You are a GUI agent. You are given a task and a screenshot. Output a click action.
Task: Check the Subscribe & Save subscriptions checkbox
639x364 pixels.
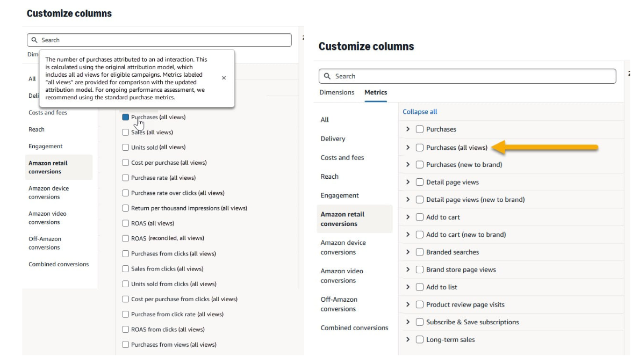click(420, 322)
